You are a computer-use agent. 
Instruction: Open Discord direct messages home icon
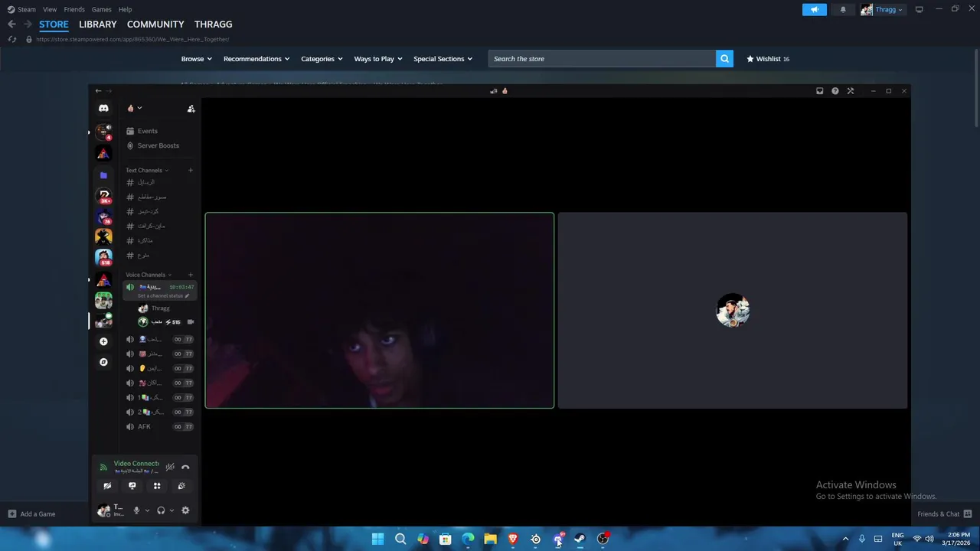[x=103, y=108]
